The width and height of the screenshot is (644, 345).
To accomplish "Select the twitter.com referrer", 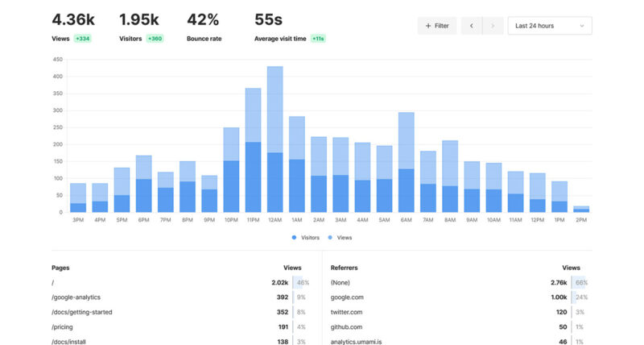I will pos(460,312).
